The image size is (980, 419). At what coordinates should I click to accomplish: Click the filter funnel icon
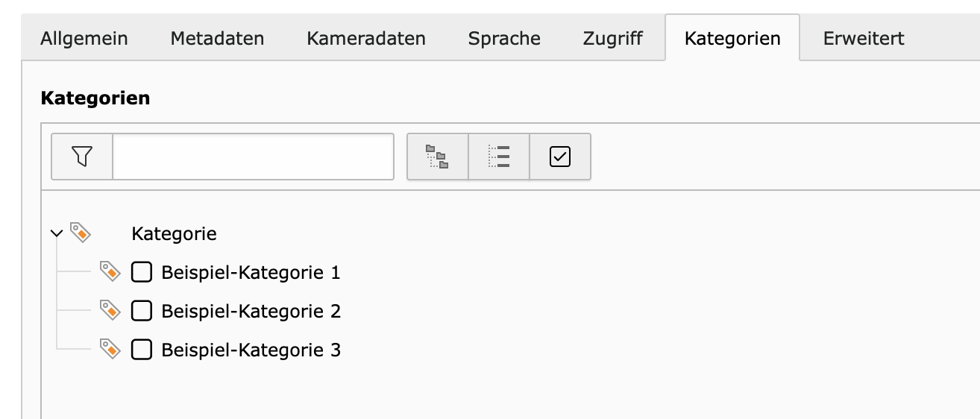coord(82,157)
